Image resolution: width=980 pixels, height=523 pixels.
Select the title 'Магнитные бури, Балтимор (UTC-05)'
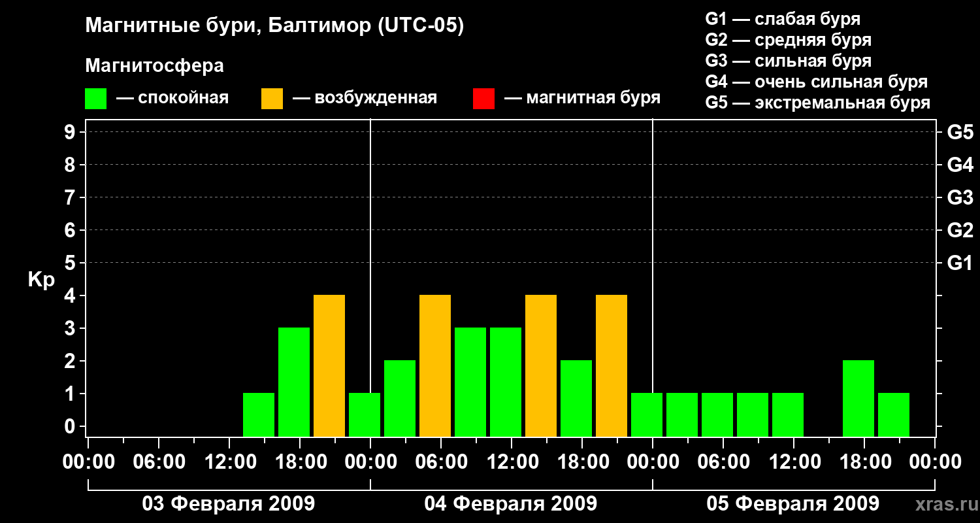tap(274, 27)
